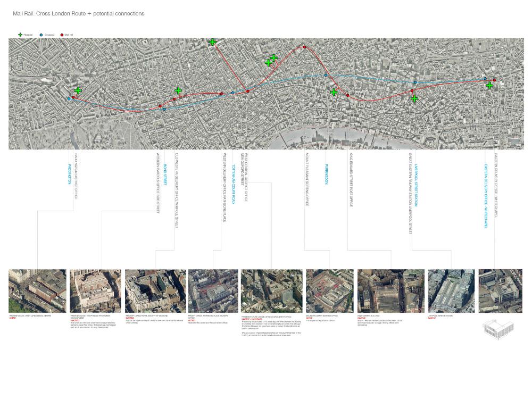Click the blue Crossrail dot at Paddington
Viewport: 532px width, 399px height.
(69, 98)
